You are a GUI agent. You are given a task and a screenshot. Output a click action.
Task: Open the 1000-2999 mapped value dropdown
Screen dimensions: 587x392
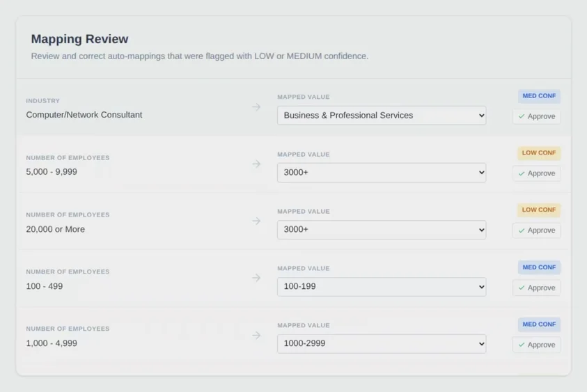[382, 344]
